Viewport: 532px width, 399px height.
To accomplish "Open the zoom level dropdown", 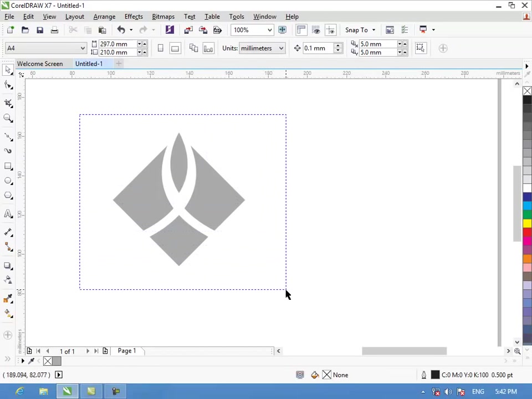I will coord(269,30).
